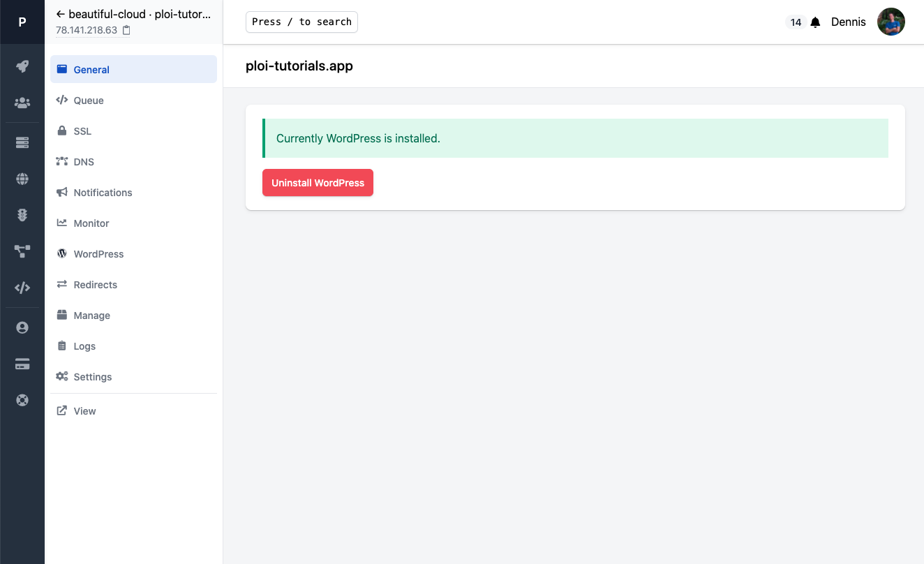Open the code brackets icon in rail

pos(22,288)
